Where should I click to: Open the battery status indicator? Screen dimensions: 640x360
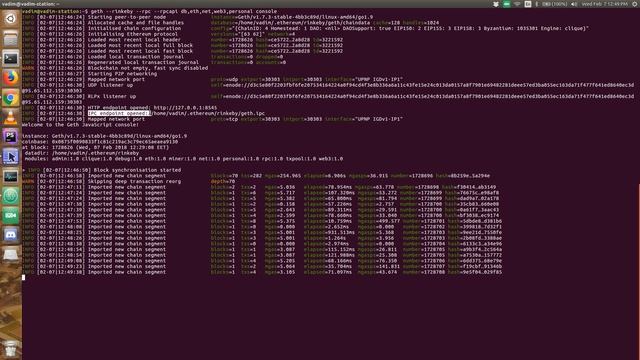[556, 4]
